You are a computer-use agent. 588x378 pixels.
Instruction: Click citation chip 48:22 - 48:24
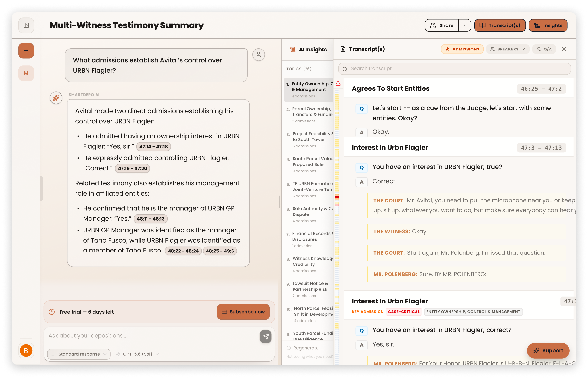pos(183,251)
